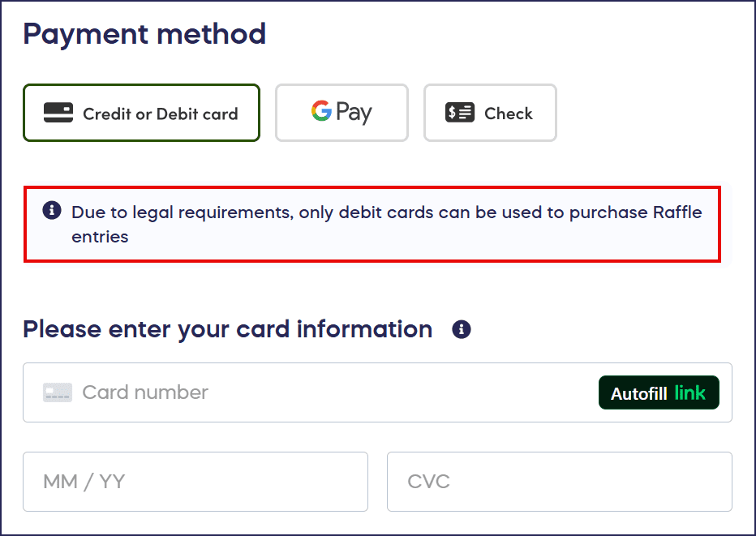
Task: Click the green link text in Autofill button
Action: 690,393
